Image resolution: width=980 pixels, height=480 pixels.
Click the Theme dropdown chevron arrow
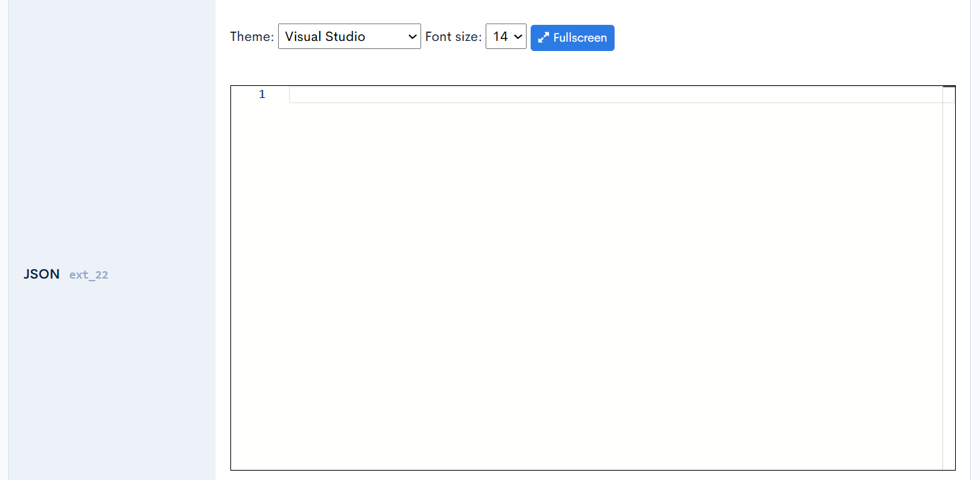[412, 37]
